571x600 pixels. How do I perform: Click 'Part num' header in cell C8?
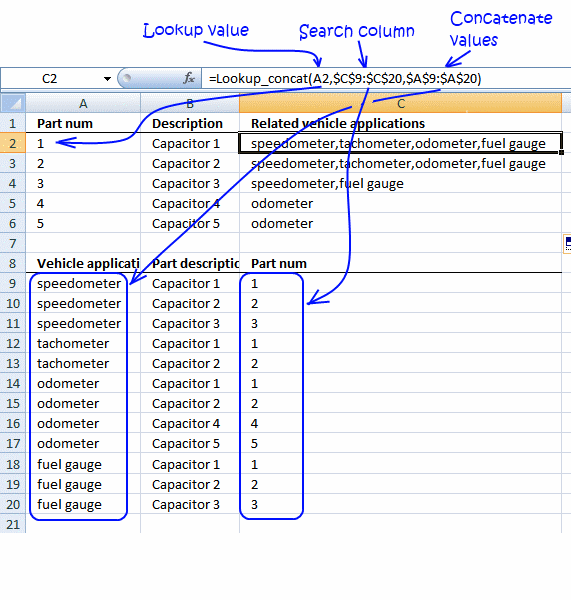(x=401, y=263)
